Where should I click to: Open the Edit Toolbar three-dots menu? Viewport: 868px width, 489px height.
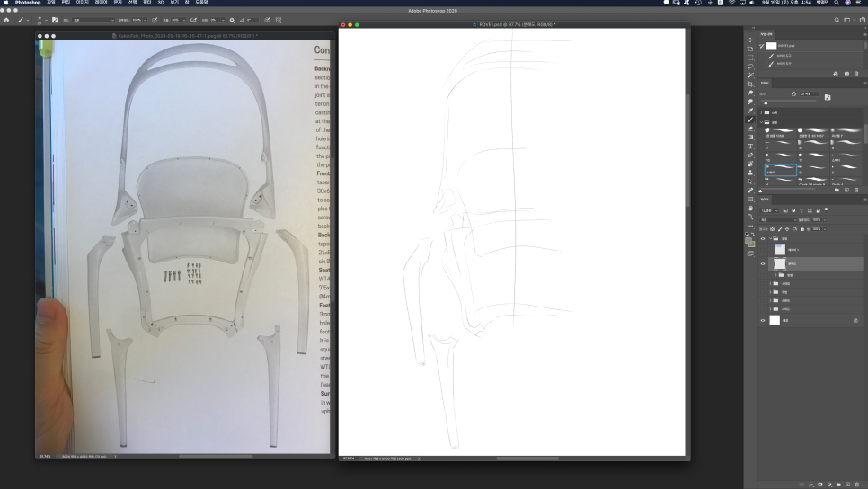point(750,226)
